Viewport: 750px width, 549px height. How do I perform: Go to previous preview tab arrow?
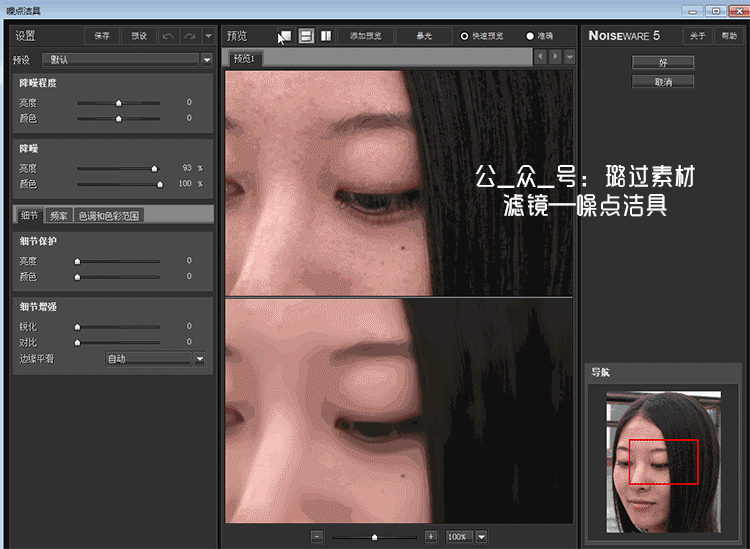pyautogui.click(x=542, y=57)
